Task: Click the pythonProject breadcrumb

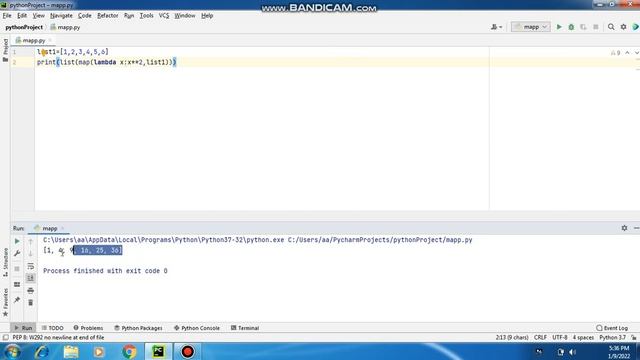Action: 24,27
